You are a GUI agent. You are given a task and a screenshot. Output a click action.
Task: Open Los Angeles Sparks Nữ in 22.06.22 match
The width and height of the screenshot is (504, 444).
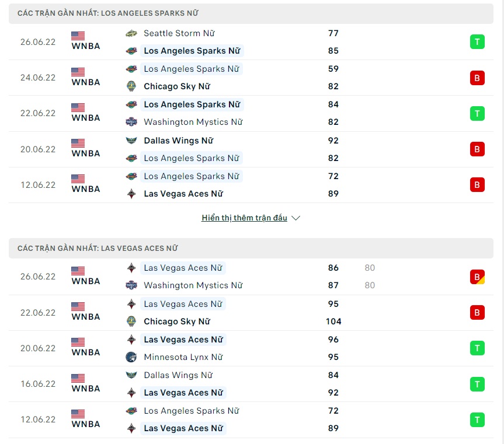coord(192,104)
